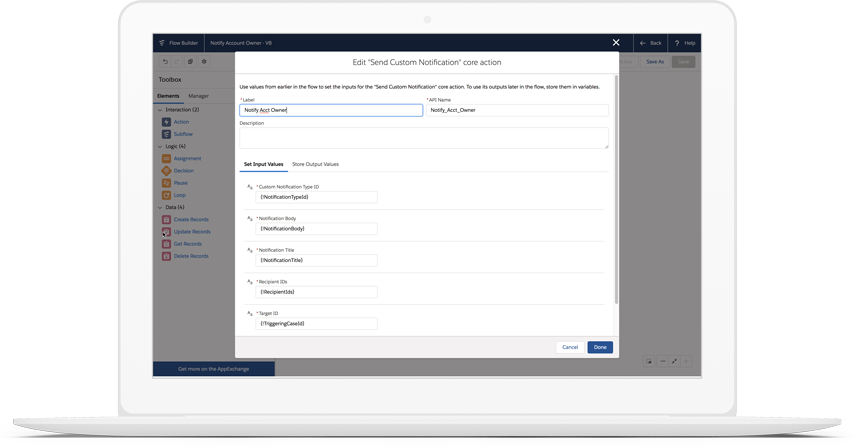Click data type icon beside Notification Title

[x=250, y=250]
